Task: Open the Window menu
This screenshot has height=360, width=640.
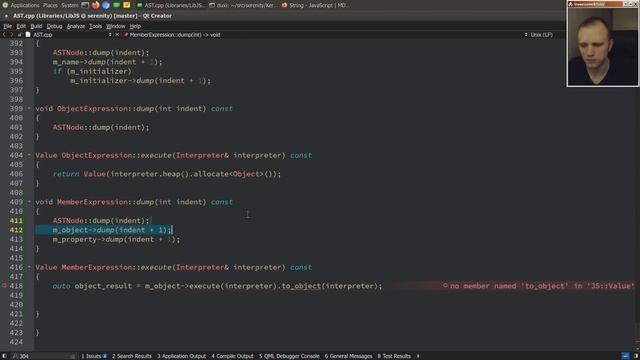Action: tap(116, 26)
